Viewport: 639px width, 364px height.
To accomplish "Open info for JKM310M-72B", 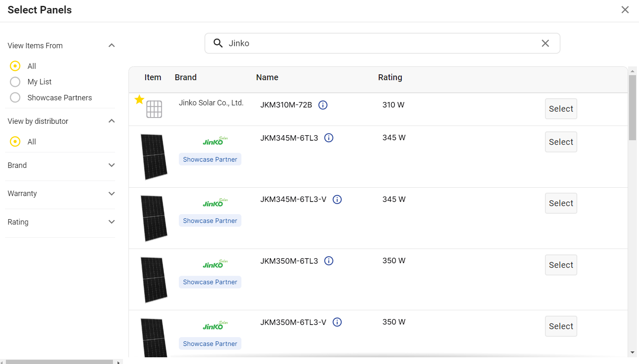I will pos(323,105).
